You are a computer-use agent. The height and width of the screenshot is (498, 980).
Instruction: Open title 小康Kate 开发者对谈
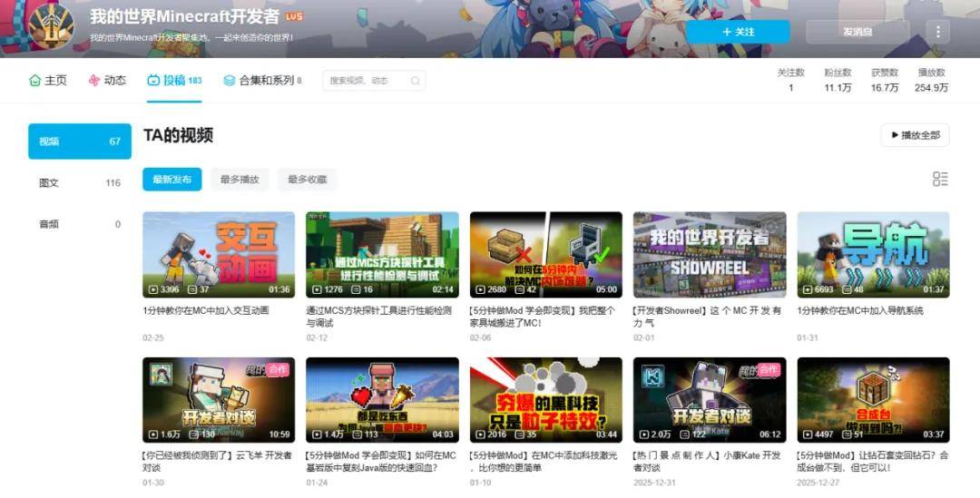coord(707,462)
